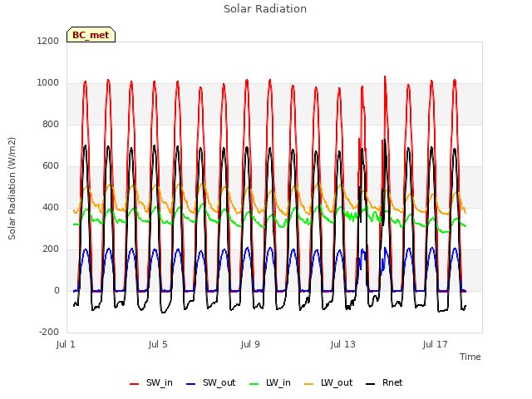The width and height of the screenshot is (532, 399).
Task: Click the blue SW_out legend swatch
Action: point(191,384)
